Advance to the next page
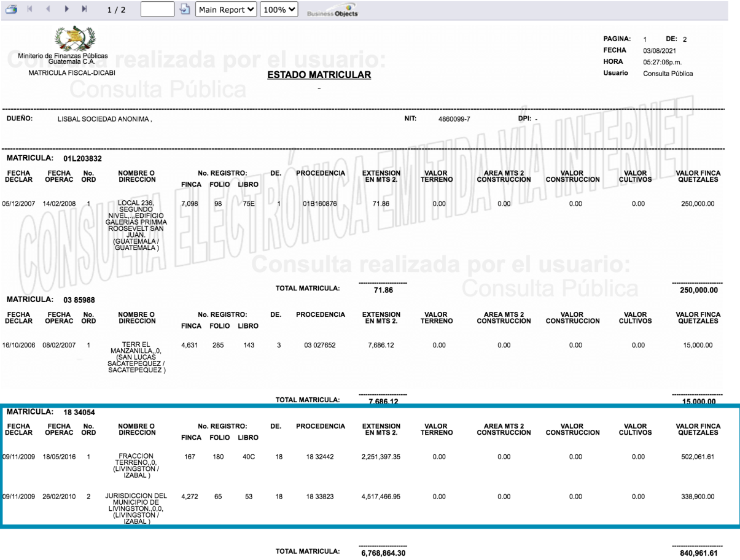740x560 pixels. pyautogui.click(x=66, y=10)
